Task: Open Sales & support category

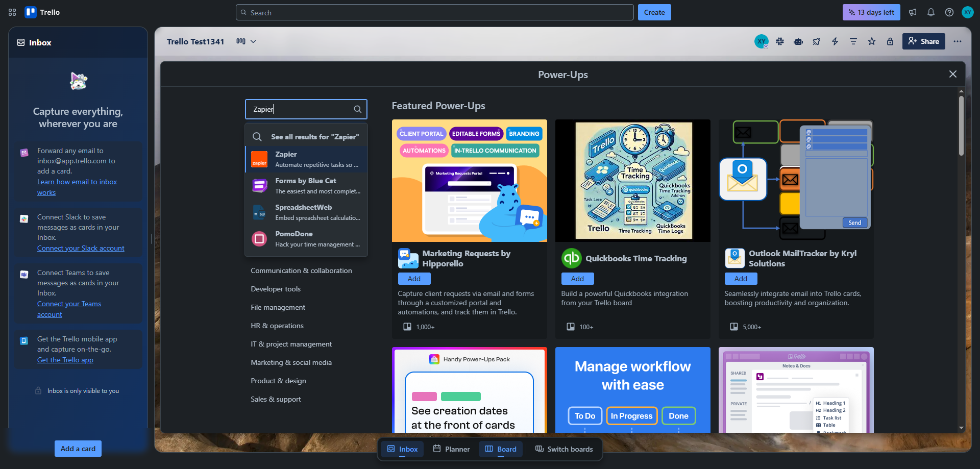Action: coord(276,399)
